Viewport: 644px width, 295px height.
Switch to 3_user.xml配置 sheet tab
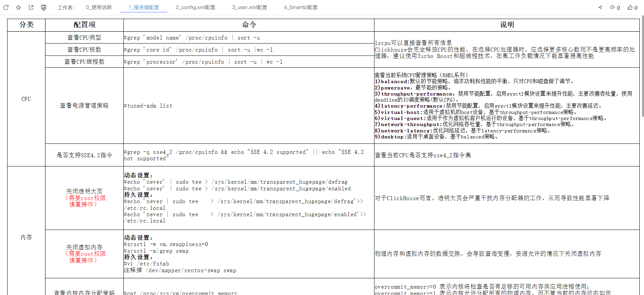tap(250, 7)
